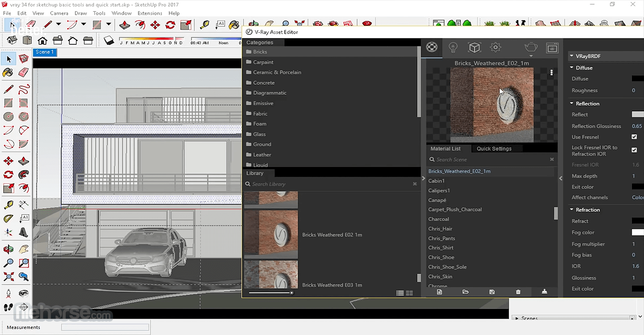Image resolution: width=644 pixels, height=335 pixels.
Task: Switch to Iso view house icon
Action: pyautogui.click(x=12, y=41)
